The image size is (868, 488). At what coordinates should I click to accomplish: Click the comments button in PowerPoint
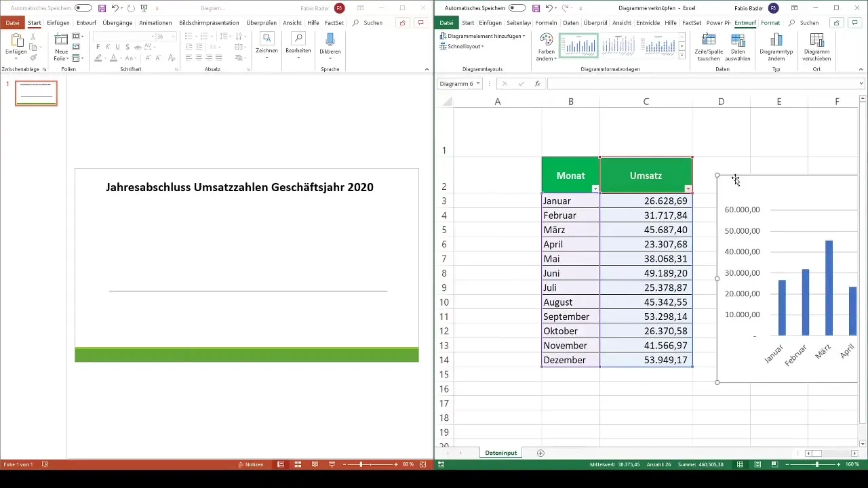point(421,22)
